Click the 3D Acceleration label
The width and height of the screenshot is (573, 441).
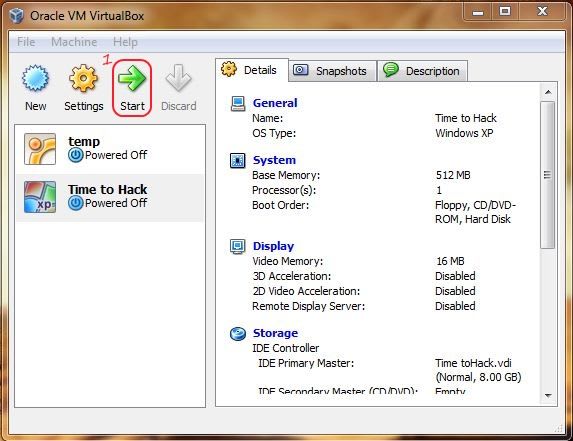click(292, 276)
